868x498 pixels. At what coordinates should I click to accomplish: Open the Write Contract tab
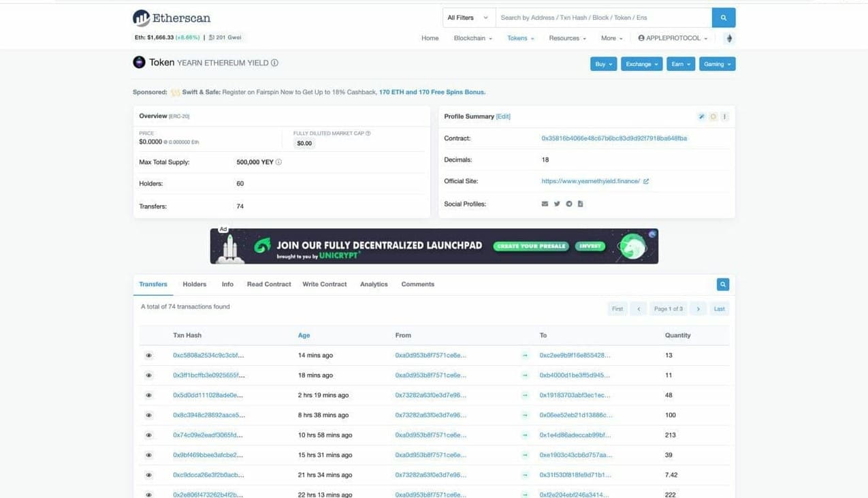click(325, 284)
